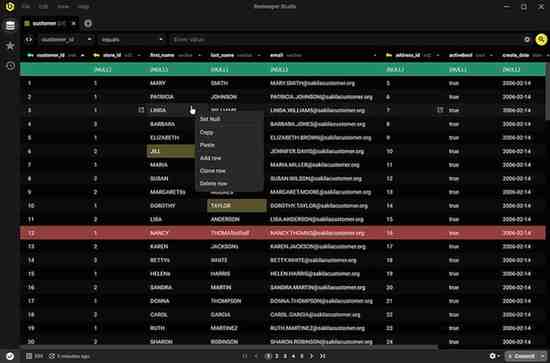Open the query history sidebar icon
Image resolution: width=550 pixels, height=363 pixels.
coord(11,66)
